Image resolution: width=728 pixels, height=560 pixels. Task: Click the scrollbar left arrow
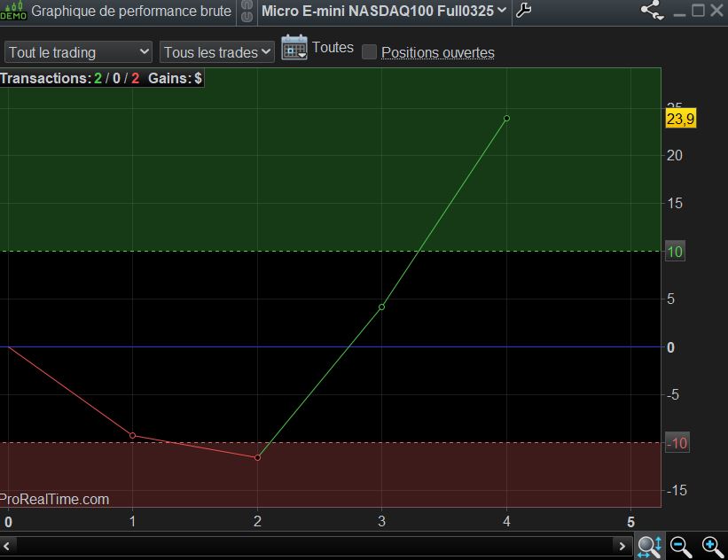coord(7,546)
